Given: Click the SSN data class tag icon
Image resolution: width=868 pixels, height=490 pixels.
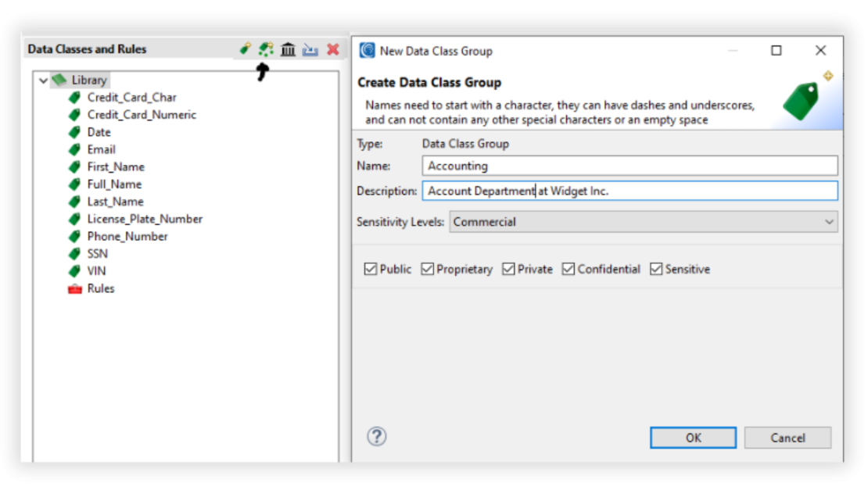Looking at the screenshot, I should (74, 253).
